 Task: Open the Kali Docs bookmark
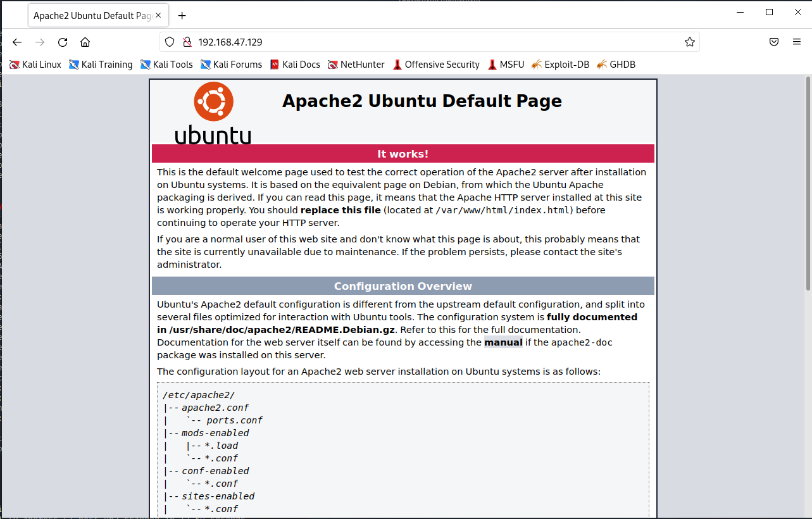pyautogui.click(x=295, y=64)
